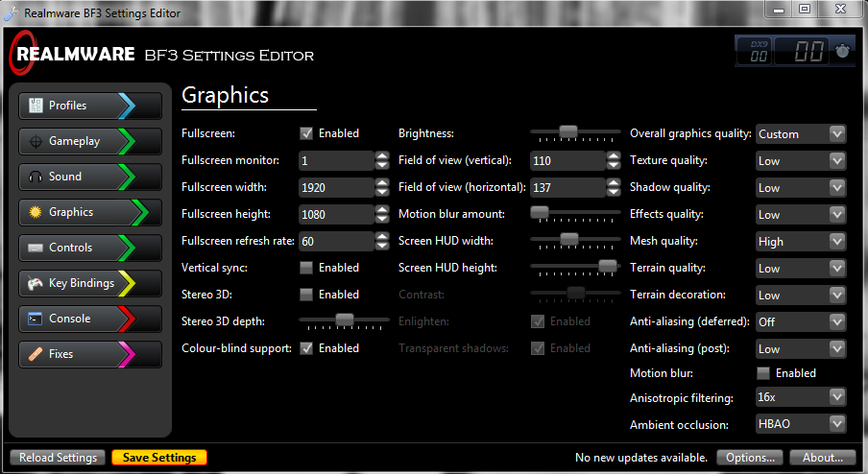868x474 pixels.
Task: Open the Key Bindings section
Action: coord(90,283)
